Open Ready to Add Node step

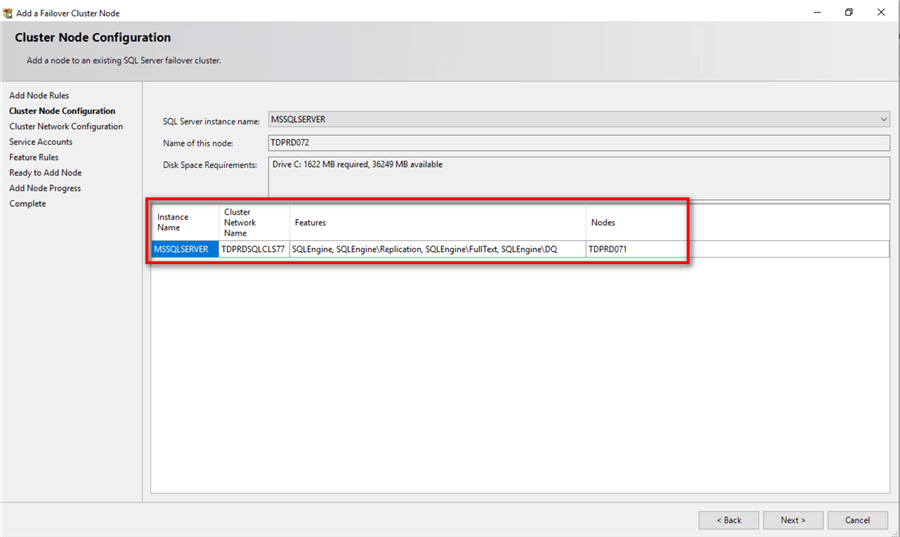45,173
